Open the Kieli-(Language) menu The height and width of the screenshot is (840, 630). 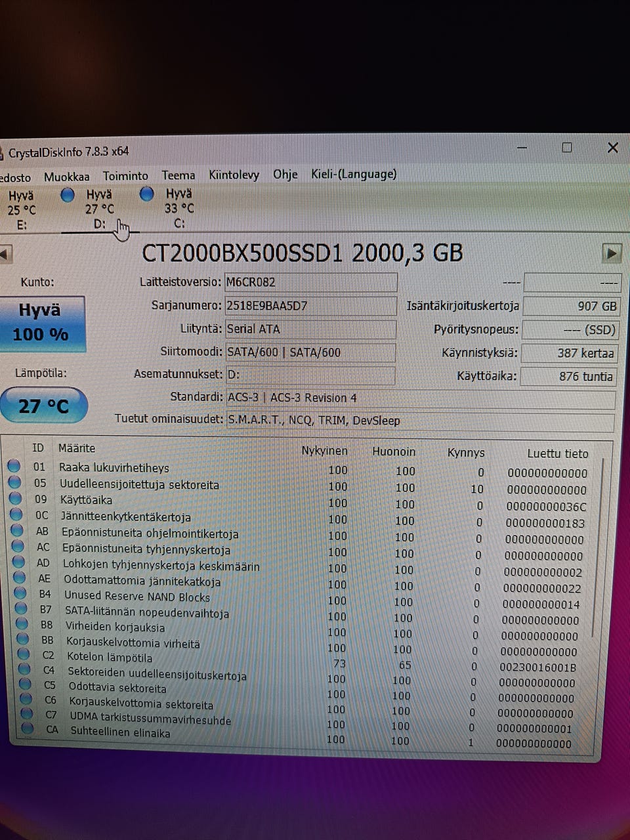354,174
